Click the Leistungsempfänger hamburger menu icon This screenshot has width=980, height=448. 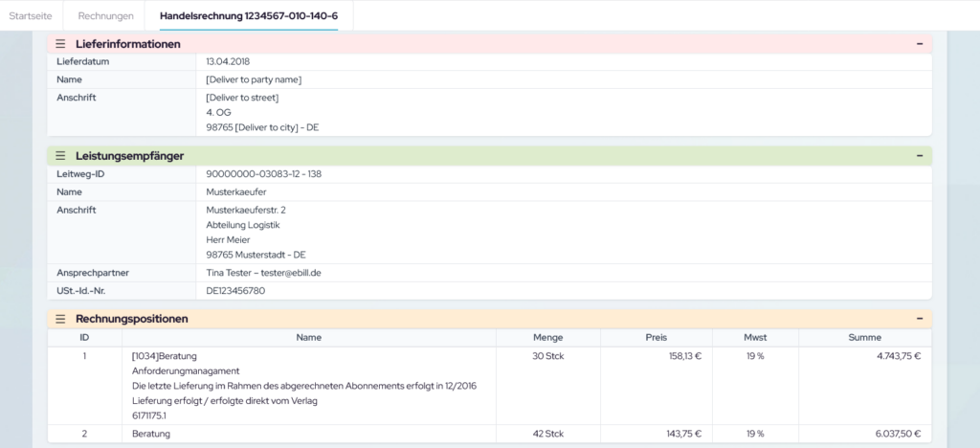pyautogui.click(x=60, y=155)
